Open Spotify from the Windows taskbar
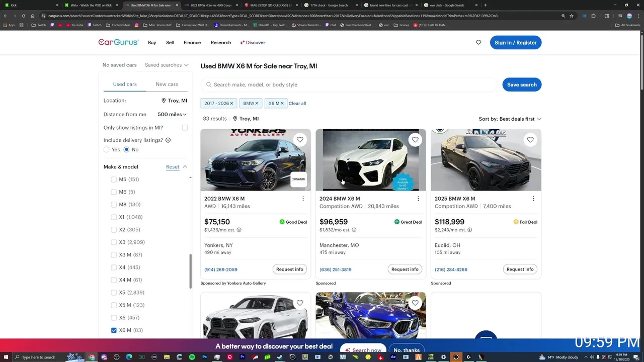Screen dimensions: 644x362 [192, 357]
